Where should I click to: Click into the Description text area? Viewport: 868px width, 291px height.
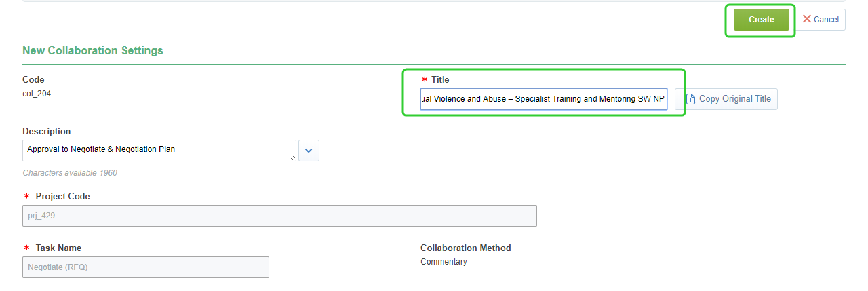pyautogui.click(x=159, y=150)
